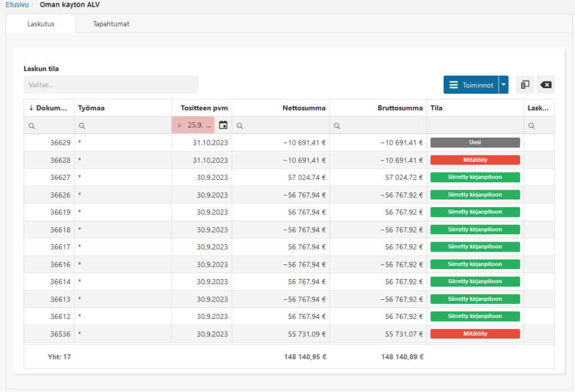This screenshot has width=575, height=392.
Task: Click the date filter operator arrow
Action: [180, 125]
